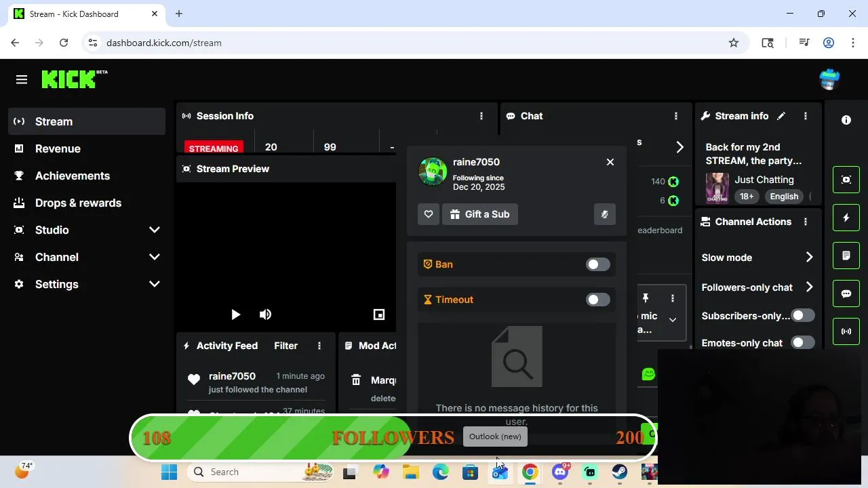The image size is (868, 488).
Task: Click heart icon on raine7050 card
Action: click(429, 214)
